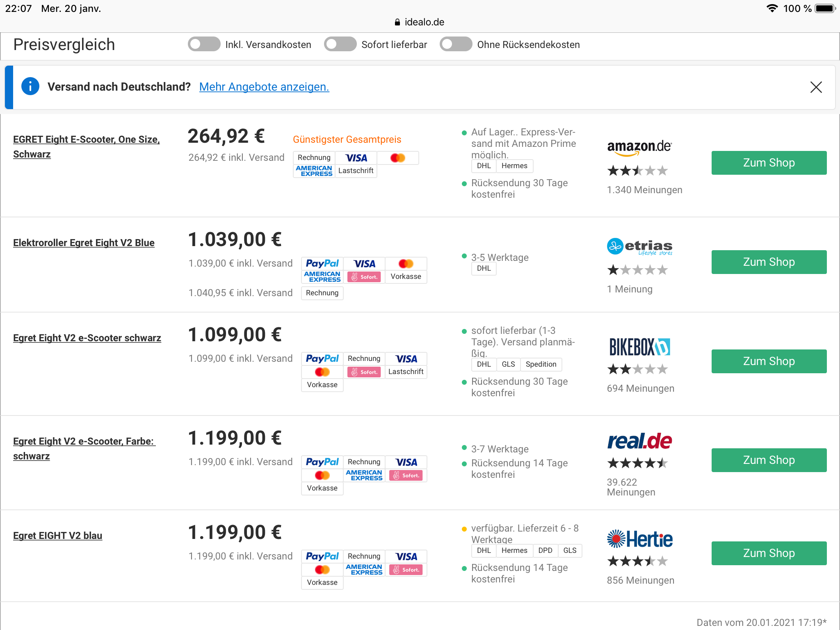Open Hertie star rating
The width and height of the screenshot is (840, 630).
tap(637, 561)
